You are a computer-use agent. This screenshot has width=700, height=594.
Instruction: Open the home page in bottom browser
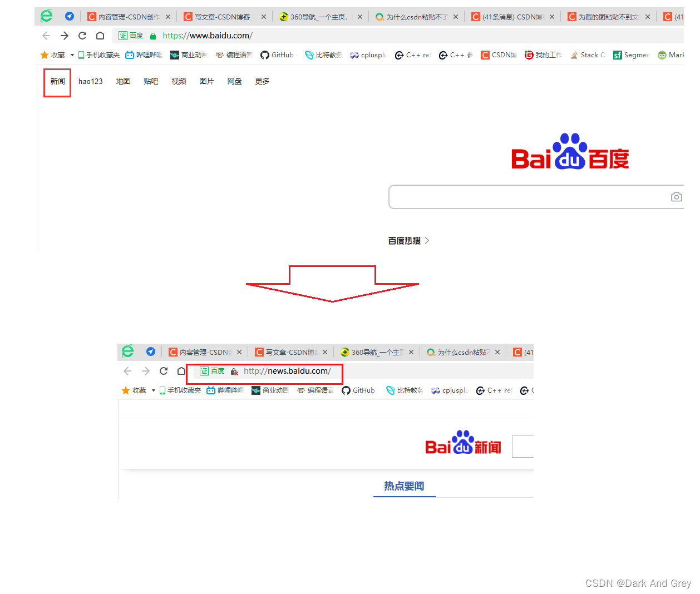181,371
